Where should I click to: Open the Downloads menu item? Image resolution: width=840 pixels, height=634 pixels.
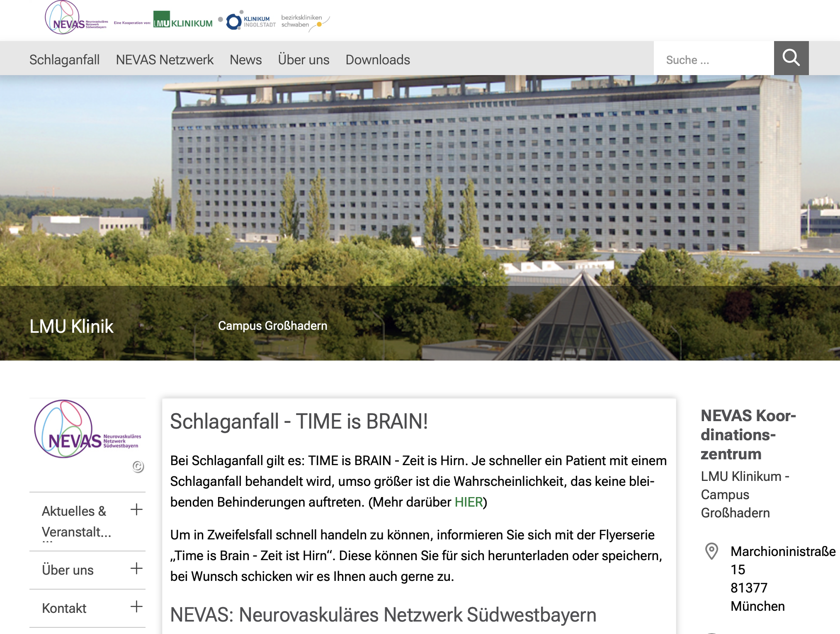click(378, 60)
